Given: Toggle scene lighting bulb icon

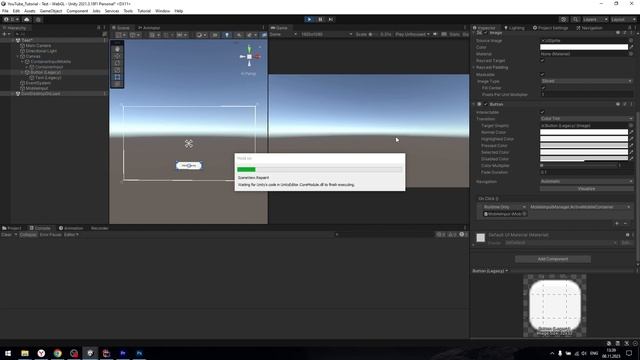Looking at the screenshot, I should coord(227,35).
